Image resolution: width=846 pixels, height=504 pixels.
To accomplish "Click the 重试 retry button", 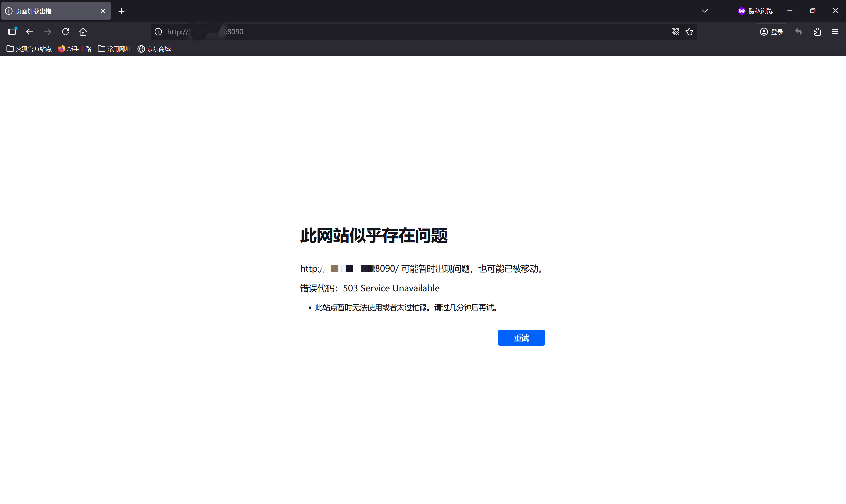I will click(521, 338).
